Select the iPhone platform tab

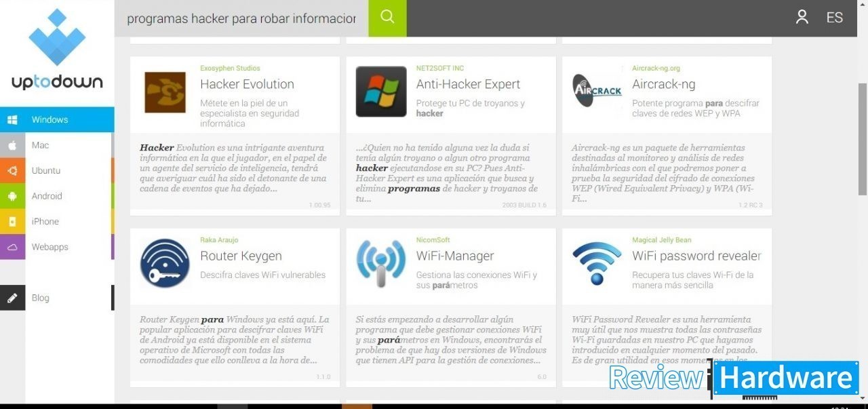coord(57,222)
